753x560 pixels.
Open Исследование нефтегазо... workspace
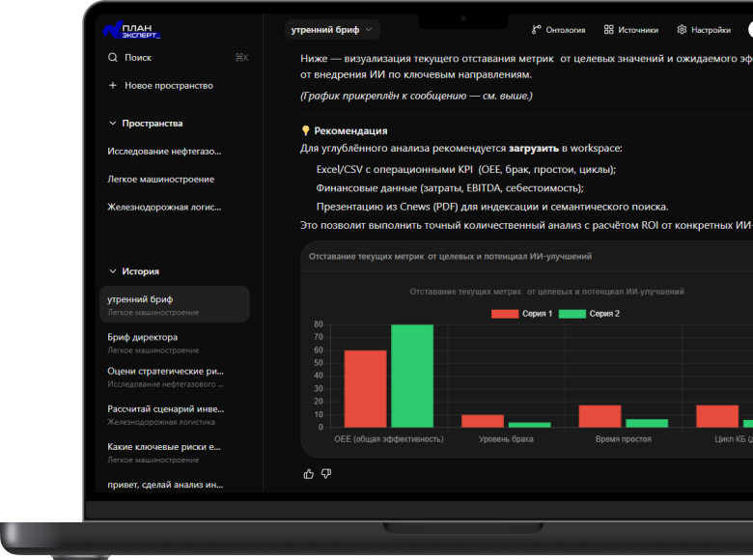point(164,152)
